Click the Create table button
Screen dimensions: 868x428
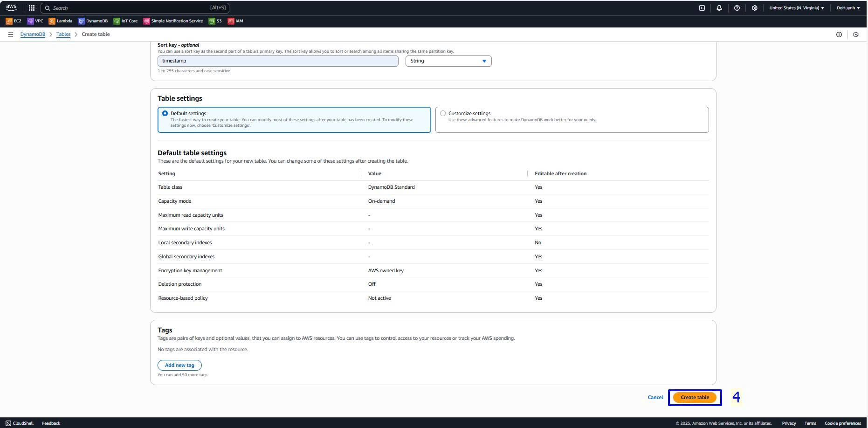click(695, 398)
